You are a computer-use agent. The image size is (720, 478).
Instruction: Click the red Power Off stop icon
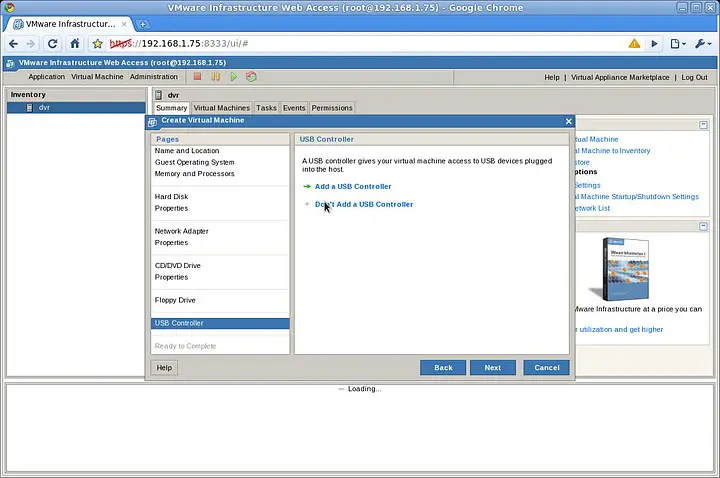pos(197,77)
